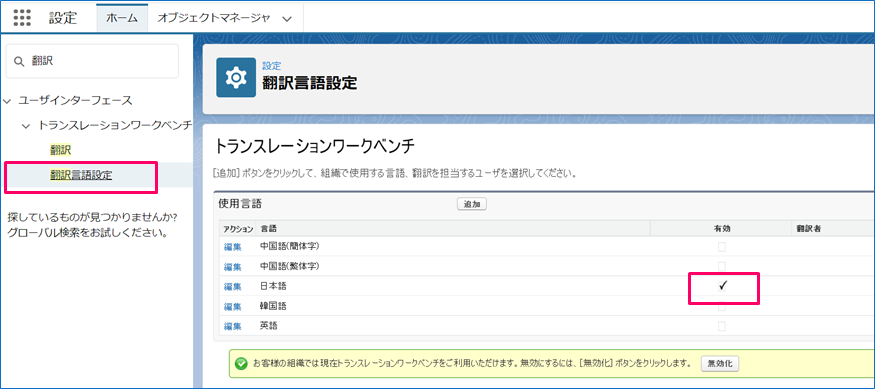This screenshot has width=875, height=389.
Task: Click 編集 for 韓国語
Action: pos(233,306)
